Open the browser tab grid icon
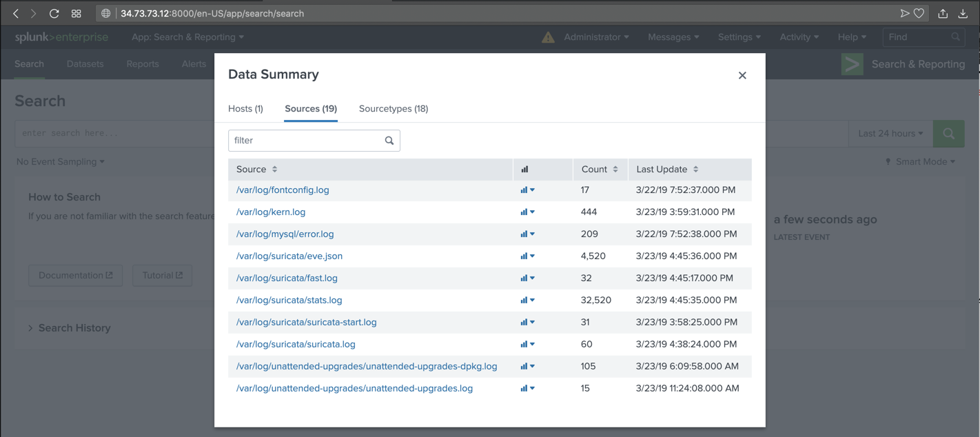The height and width of the screenshot is (437, 980). pyautogui.click(x=76, y=13)
